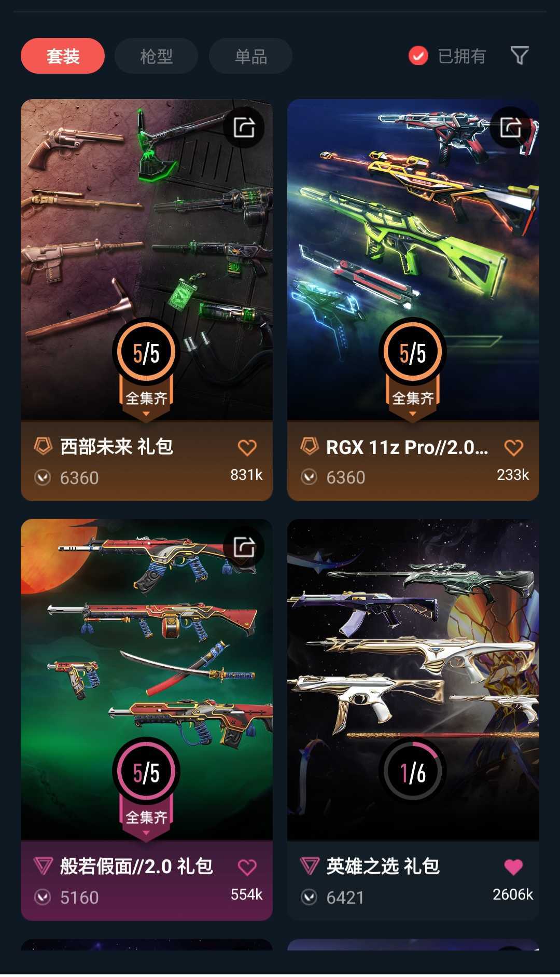
Task: Switch to the 单品 tab
Action: coord(250,56)
